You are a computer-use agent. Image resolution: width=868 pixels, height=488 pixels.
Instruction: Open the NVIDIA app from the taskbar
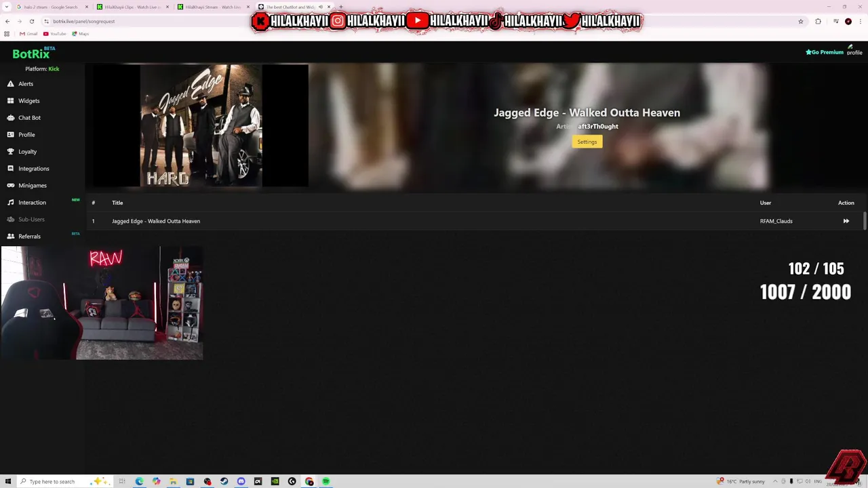pos(275,481)
